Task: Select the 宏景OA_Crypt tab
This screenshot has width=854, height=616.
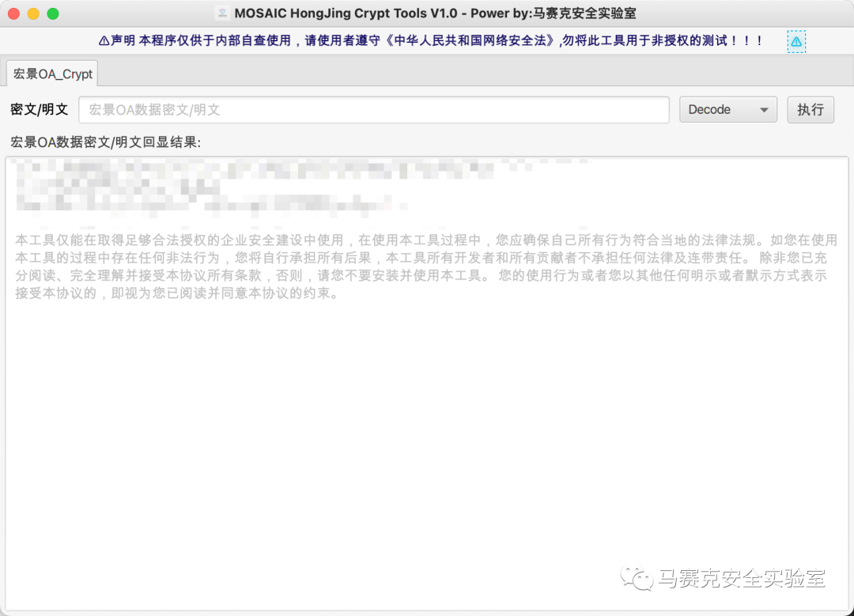Action: pyautogui.click(x=52, y=74)
